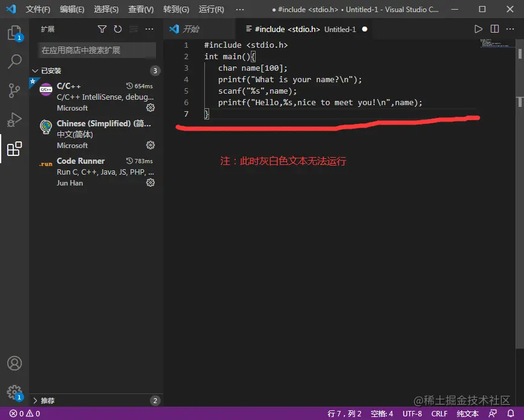The height and width of the screenshot is (420, 524).
Task: Click the unsaved dot on the Untitled-1 tab
Action: click(364, 29)
